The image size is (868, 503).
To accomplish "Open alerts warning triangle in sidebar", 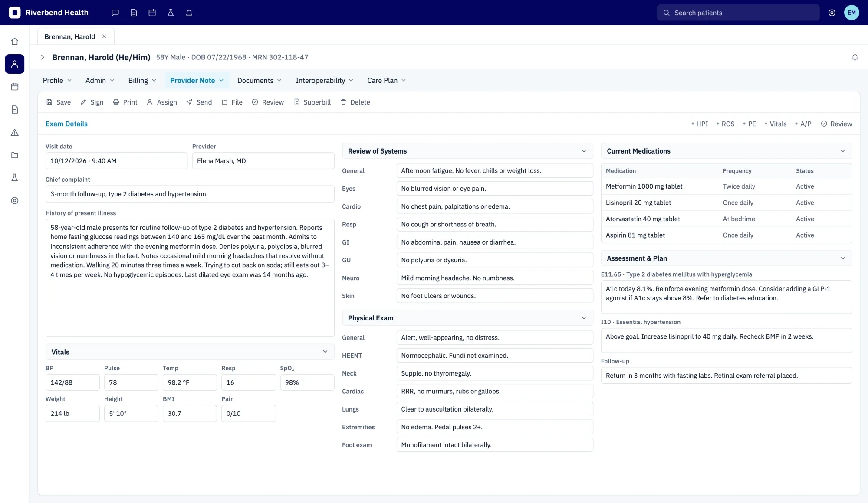I will click(15, 132).
